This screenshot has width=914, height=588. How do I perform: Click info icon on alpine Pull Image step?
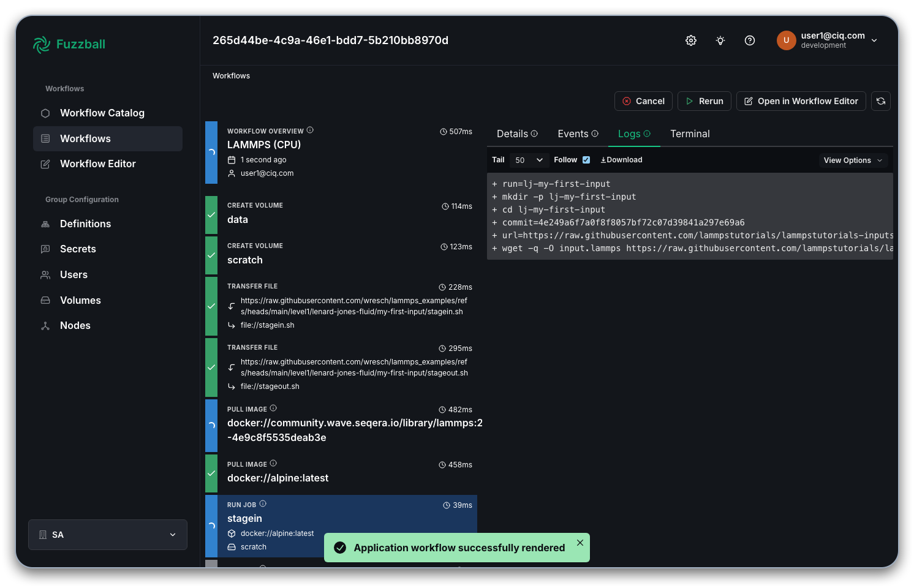tap(273, 463)
